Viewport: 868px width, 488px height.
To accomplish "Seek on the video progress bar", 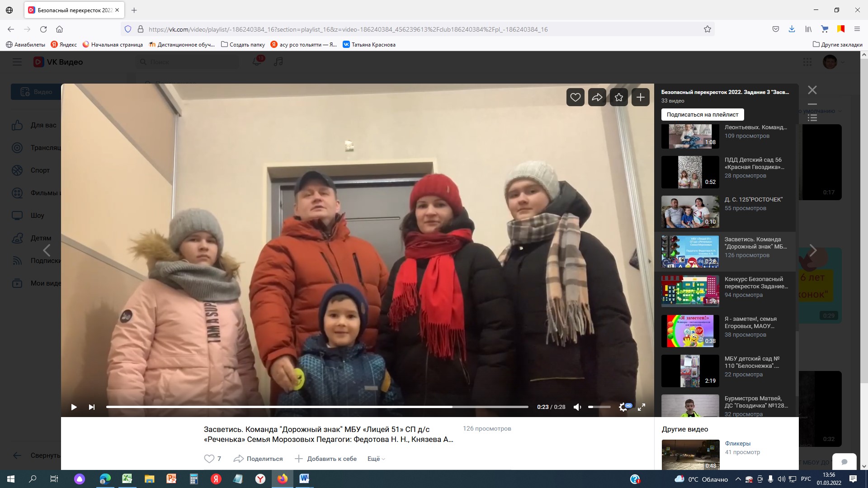I will 317,407.
